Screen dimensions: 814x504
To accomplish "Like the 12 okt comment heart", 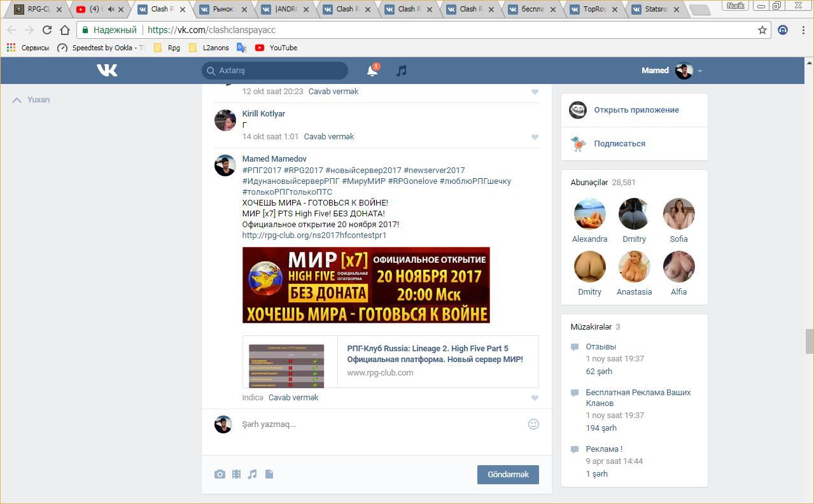I will tap(535, 92).
